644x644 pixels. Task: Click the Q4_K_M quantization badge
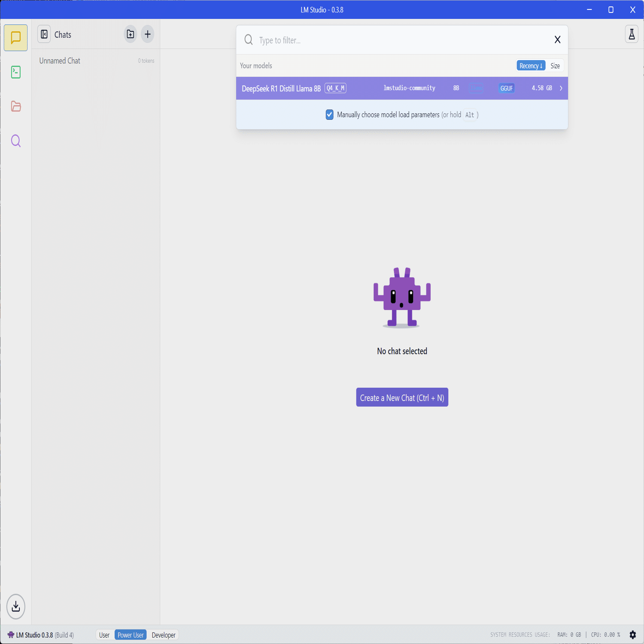[x=335, y=88]
